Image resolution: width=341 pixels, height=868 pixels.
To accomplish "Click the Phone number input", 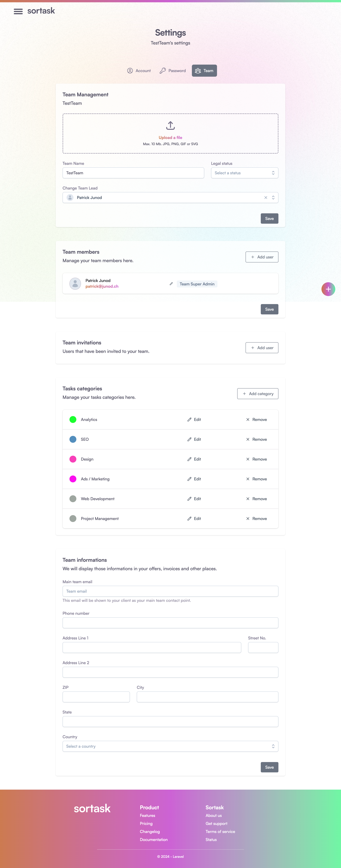I will tap(170, 623).
